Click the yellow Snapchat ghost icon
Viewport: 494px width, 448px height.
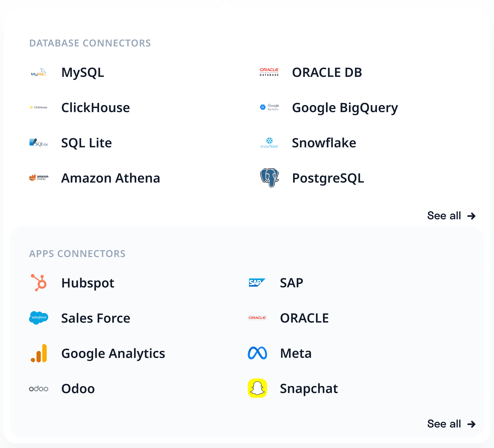(x=257, y=388)
